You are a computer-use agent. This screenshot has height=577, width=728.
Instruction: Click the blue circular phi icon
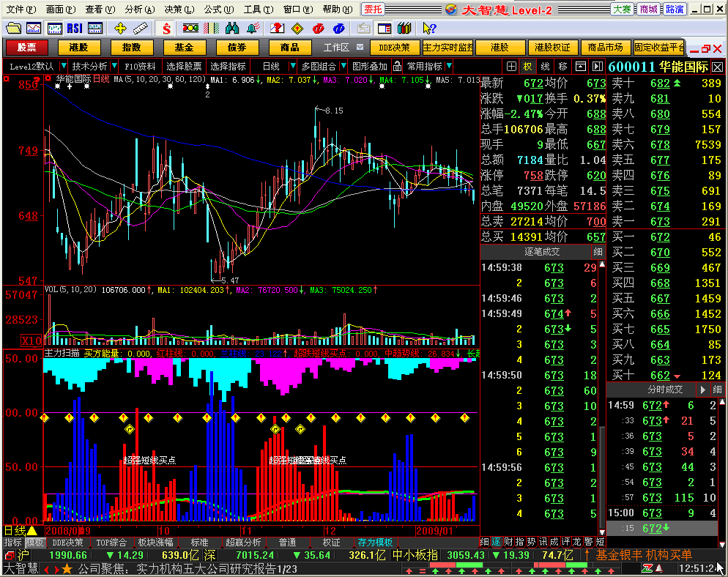pos(339,29)
